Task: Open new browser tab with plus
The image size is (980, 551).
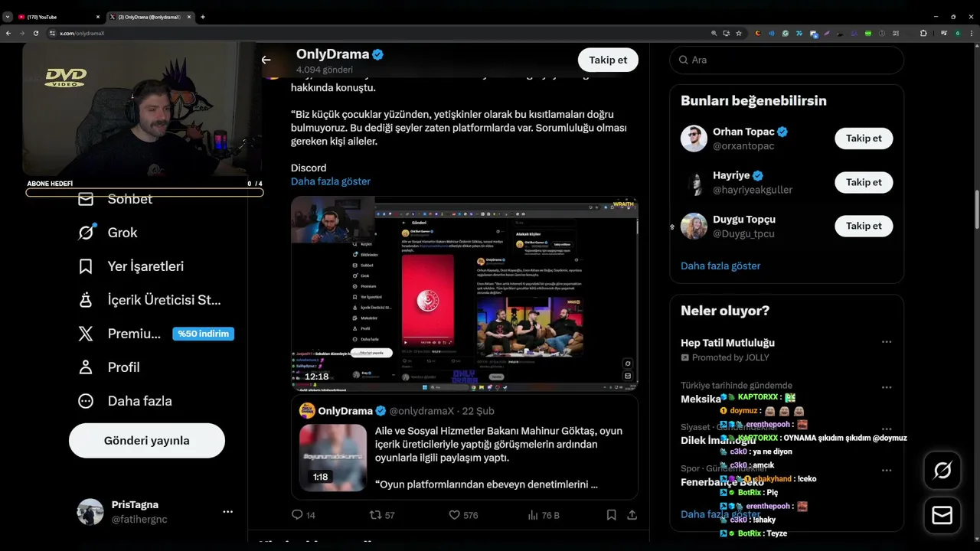Action: coord(202,17)
